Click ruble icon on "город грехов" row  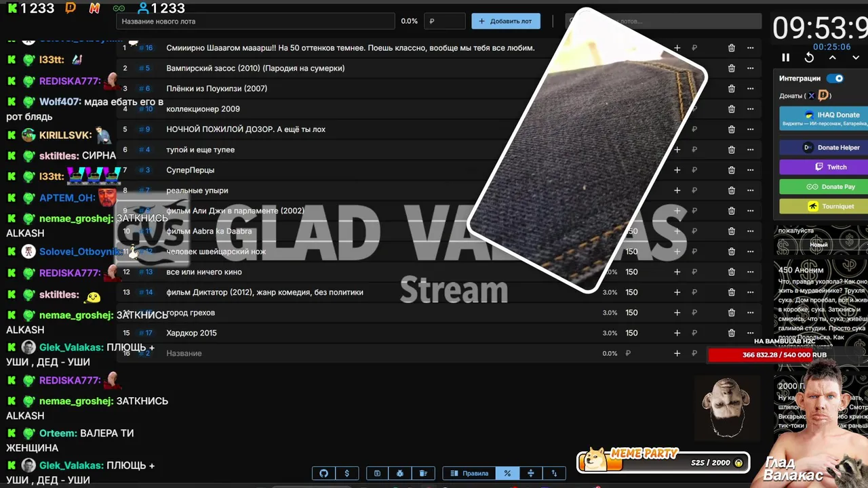tap(694, 312)
